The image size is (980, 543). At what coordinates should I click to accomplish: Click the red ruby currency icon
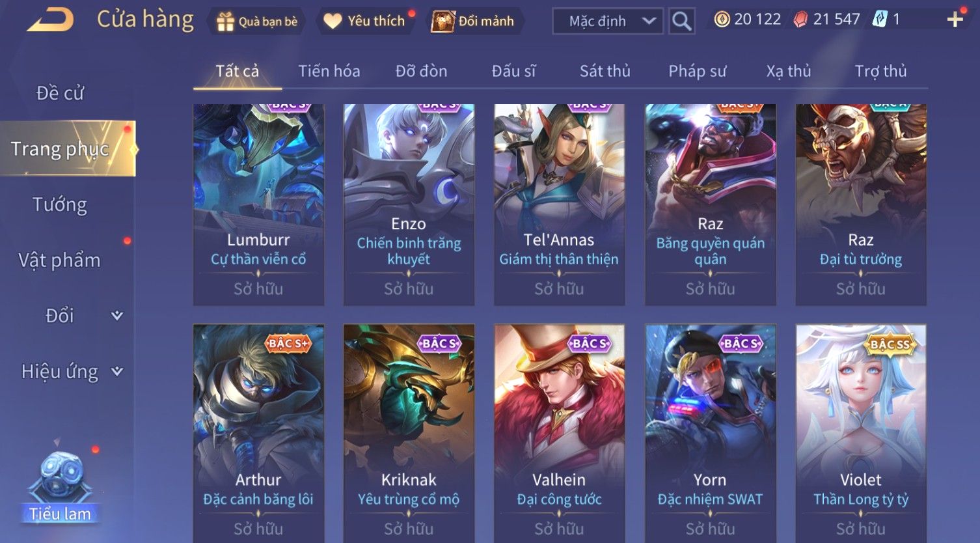tap(800, 20)
